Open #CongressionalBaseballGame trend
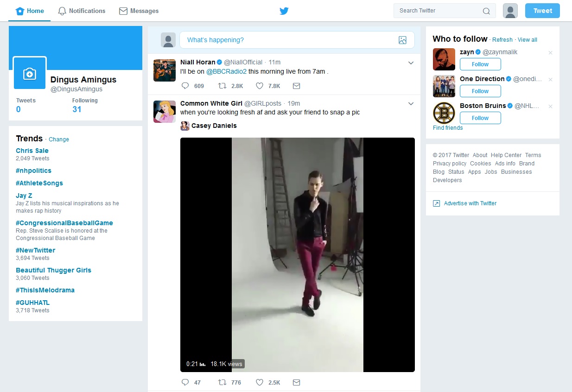 64,223
